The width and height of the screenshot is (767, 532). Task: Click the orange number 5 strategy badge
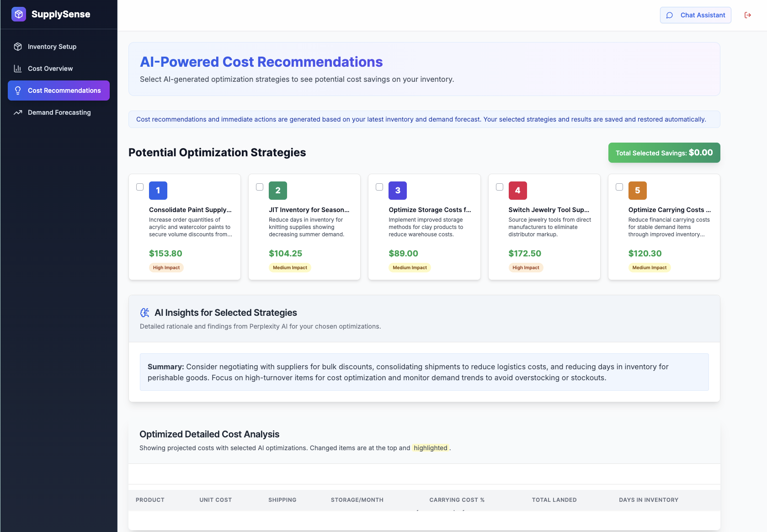pos(637,191)
